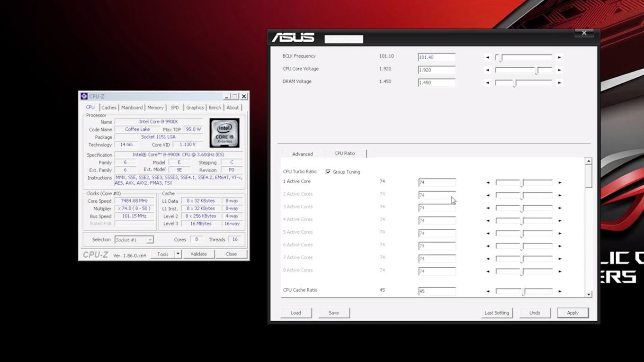Image resolution: width=644 pixels, height=362 pixels.
Task: Click the DRAM Voltage slider
Action: click(x=524, y=83)
